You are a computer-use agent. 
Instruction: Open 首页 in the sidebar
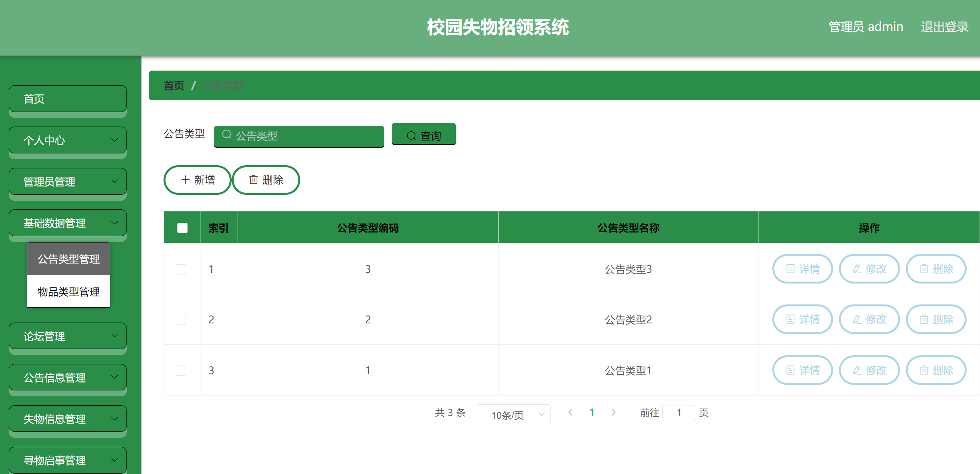point(68,99)
